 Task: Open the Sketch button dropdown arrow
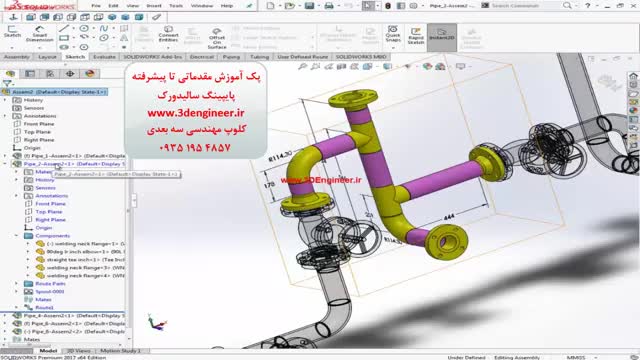12,48
